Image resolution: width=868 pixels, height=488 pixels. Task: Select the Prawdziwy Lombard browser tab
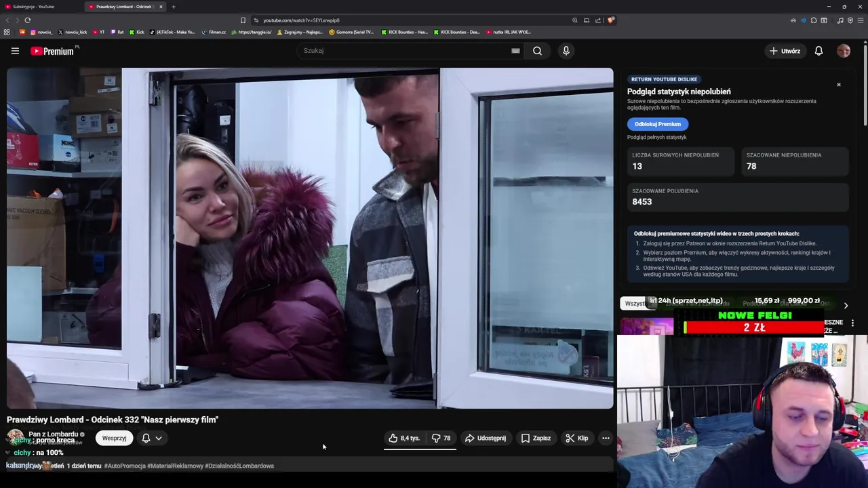coord(125,7)
